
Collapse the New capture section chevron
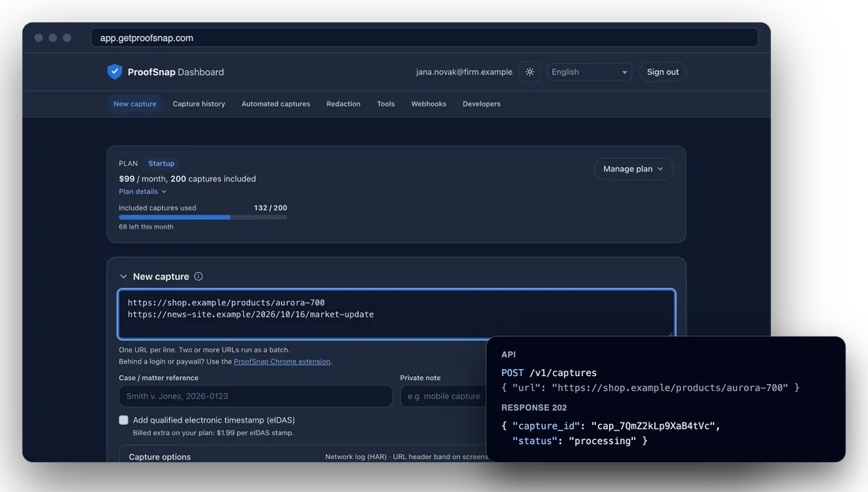pos(123,276)
